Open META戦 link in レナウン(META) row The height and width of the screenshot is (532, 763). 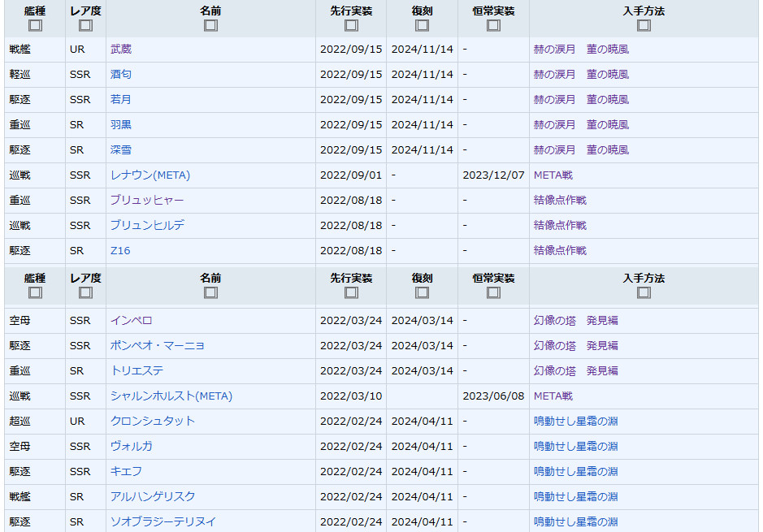(553, 175)
